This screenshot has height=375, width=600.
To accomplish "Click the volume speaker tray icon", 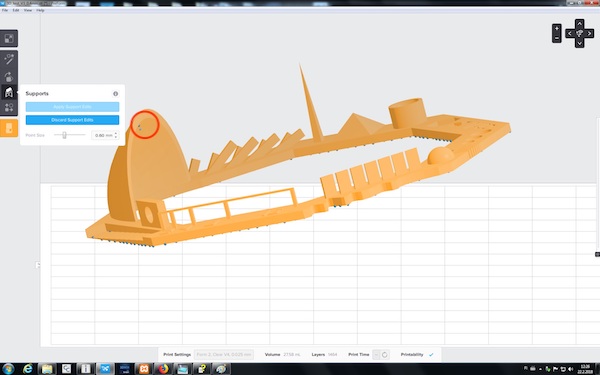I will click(x=571, y=369).
